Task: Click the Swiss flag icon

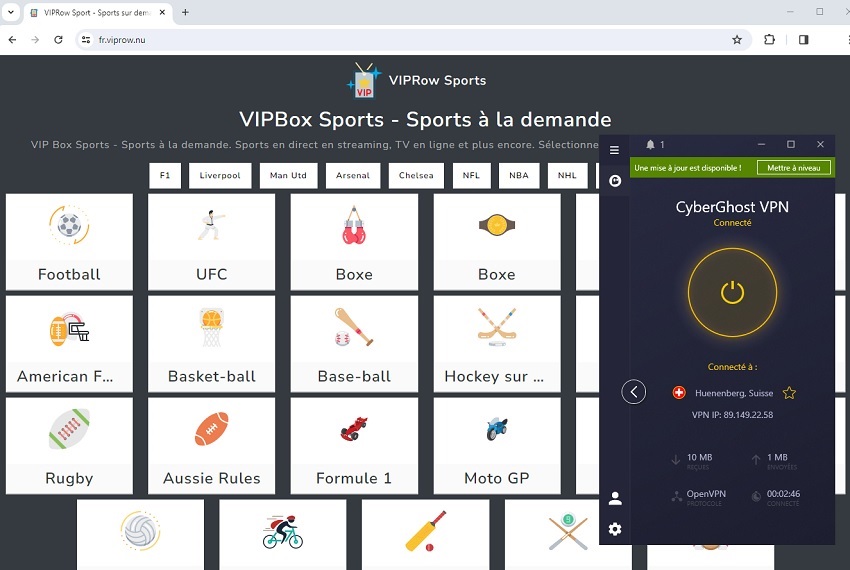Action: [679, 393]
